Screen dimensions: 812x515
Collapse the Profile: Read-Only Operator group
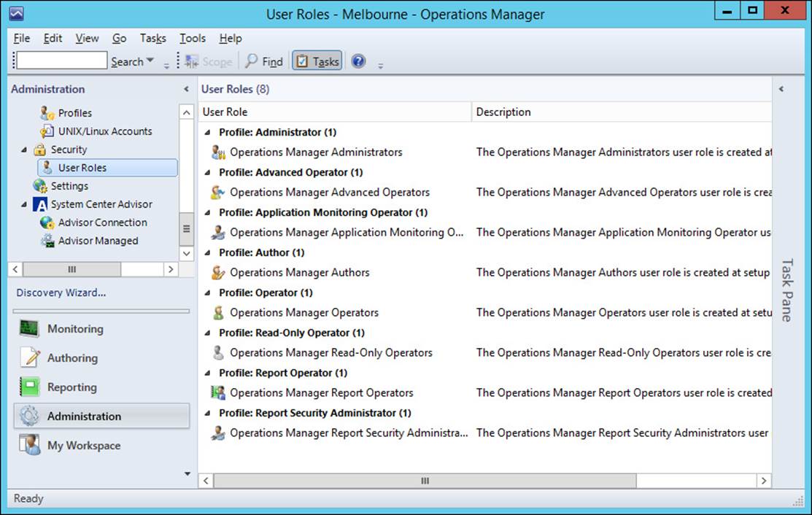208,333
